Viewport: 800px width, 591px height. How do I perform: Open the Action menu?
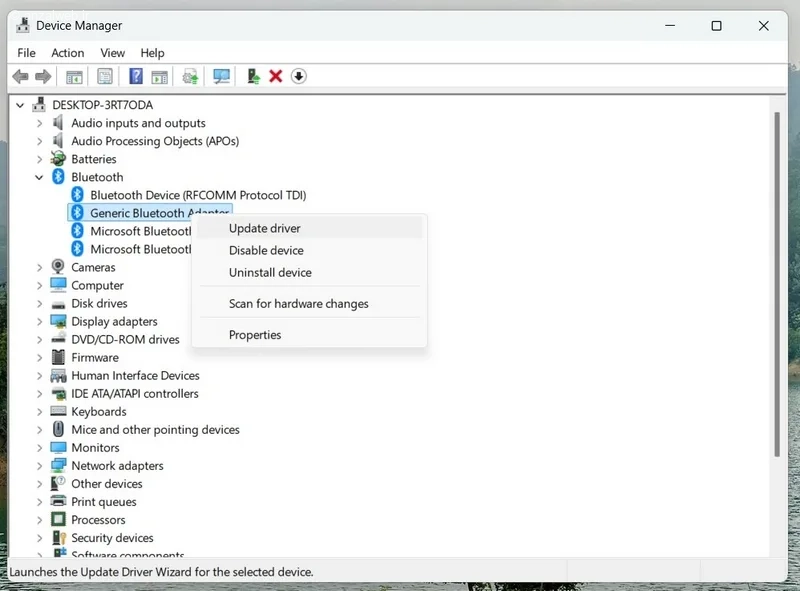67,53
